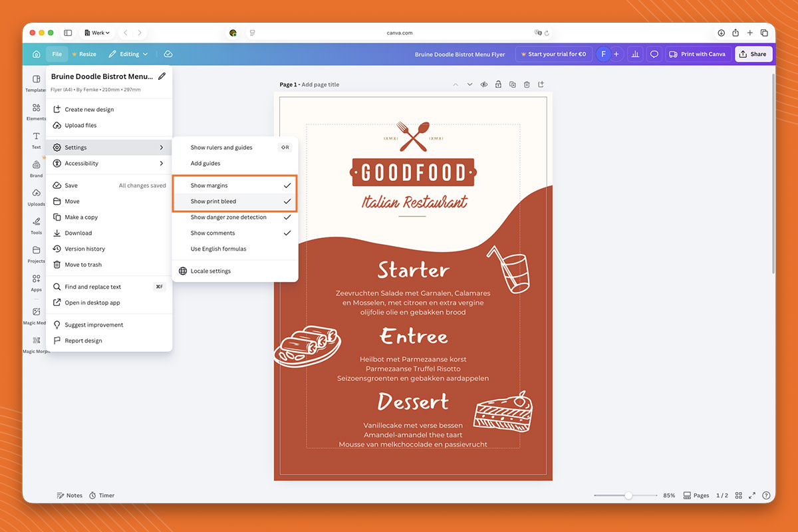Open the File menu

57,54
